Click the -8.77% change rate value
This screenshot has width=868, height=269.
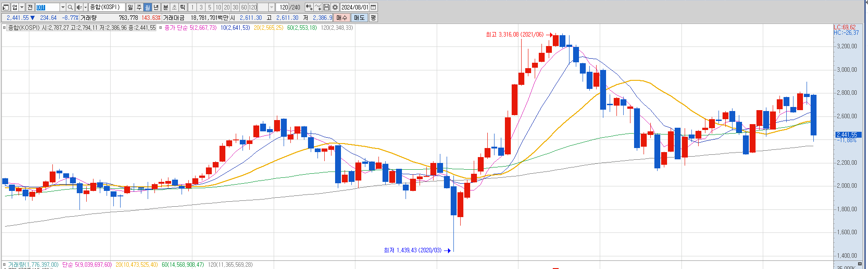(70, 18)
